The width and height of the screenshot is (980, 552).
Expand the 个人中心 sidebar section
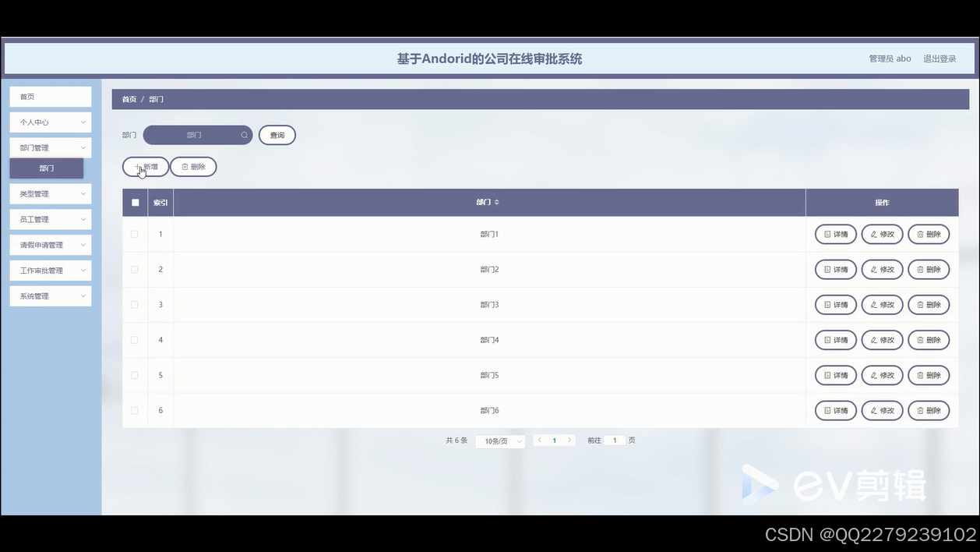50,122
